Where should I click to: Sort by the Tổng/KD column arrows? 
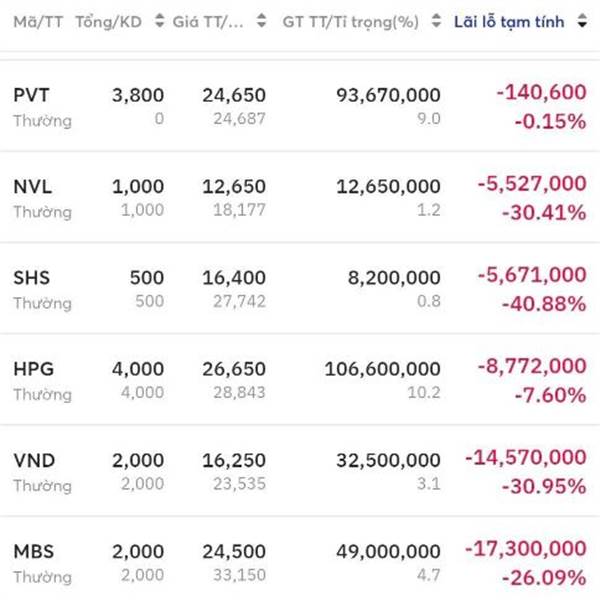click(159, 21)
